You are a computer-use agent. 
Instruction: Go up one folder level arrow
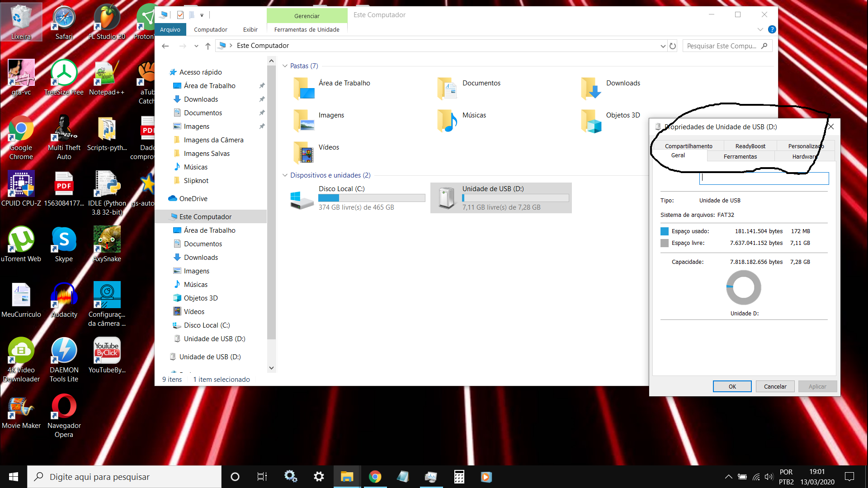[208, 46]
